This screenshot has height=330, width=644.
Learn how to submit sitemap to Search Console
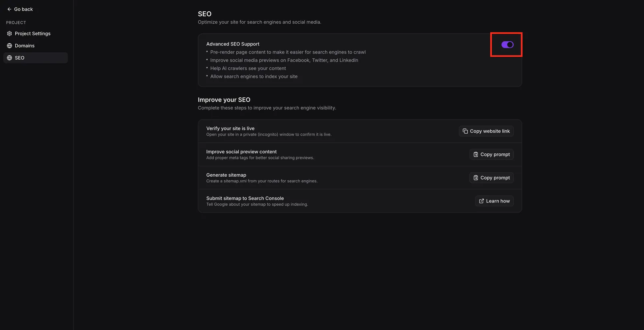click(x=494, y=201)
